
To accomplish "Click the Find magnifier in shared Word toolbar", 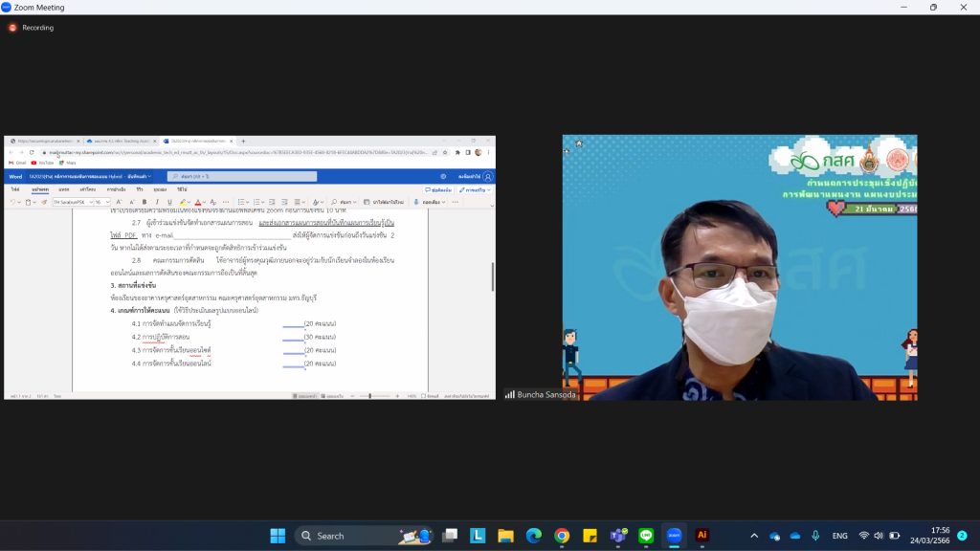I will pos(334,203).
